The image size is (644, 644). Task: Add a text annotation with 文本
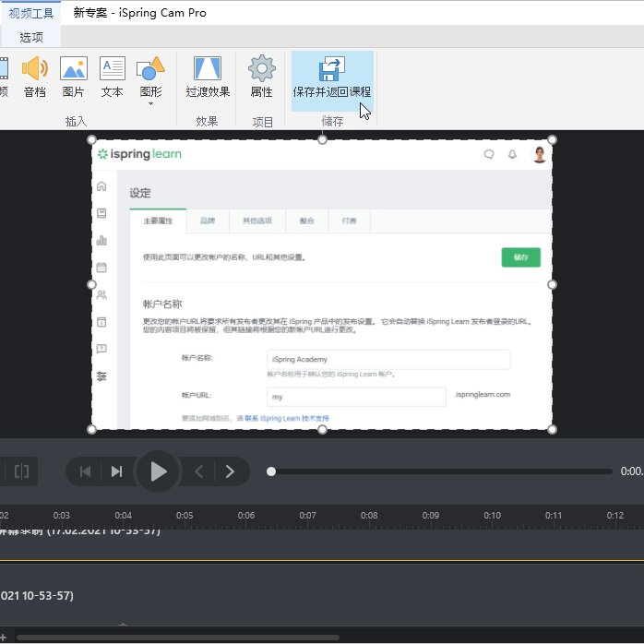pyautogui.click(x=113, y=77)
